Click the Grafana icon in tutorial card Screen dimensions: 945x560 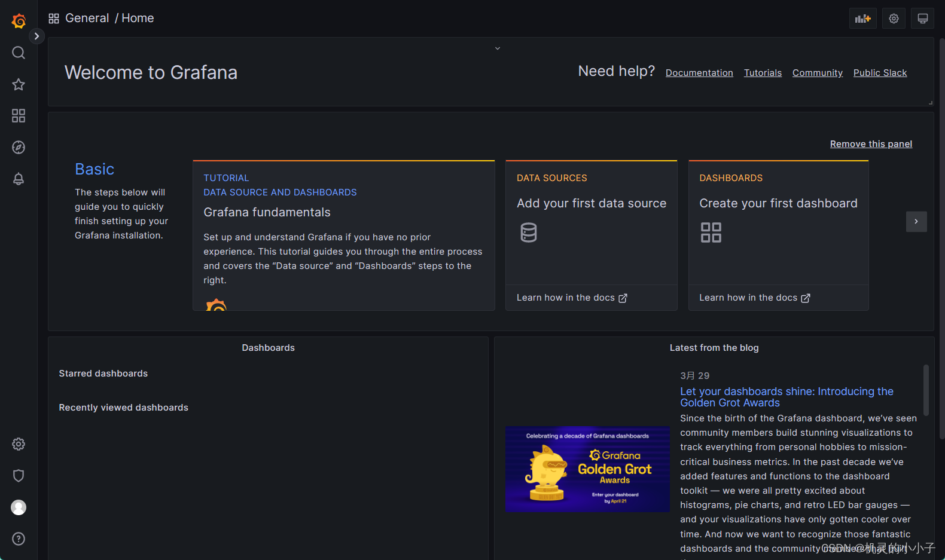[216, 304]
